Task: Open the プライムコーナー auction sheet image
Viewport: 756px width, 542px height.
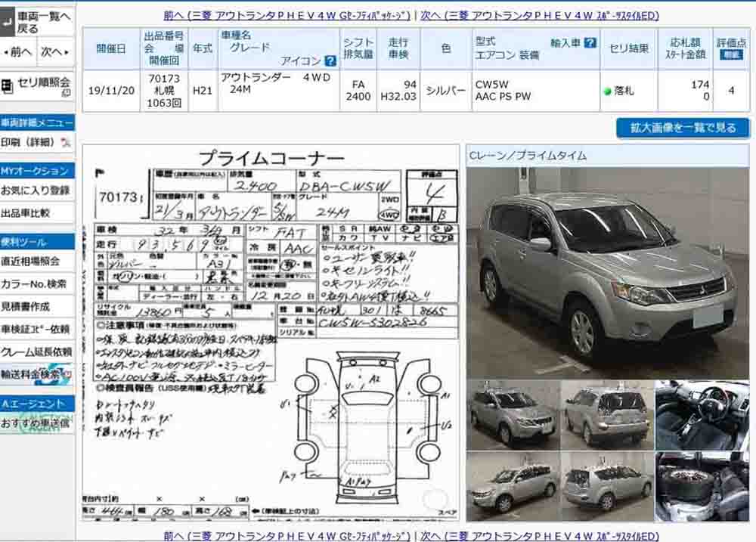Action: (x=271, y=333)
